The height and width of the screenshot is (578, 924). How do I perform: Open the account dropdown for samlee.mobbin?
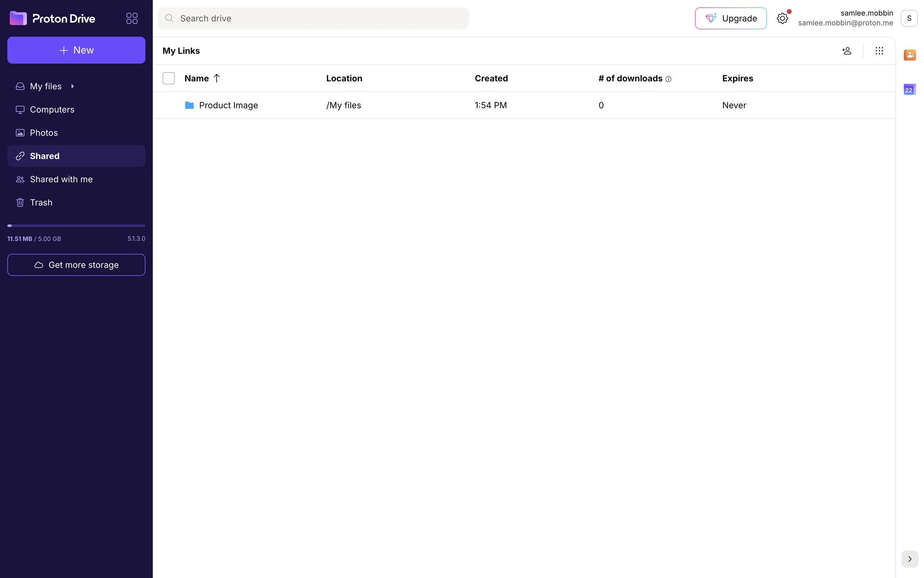(x=909, y=18)
